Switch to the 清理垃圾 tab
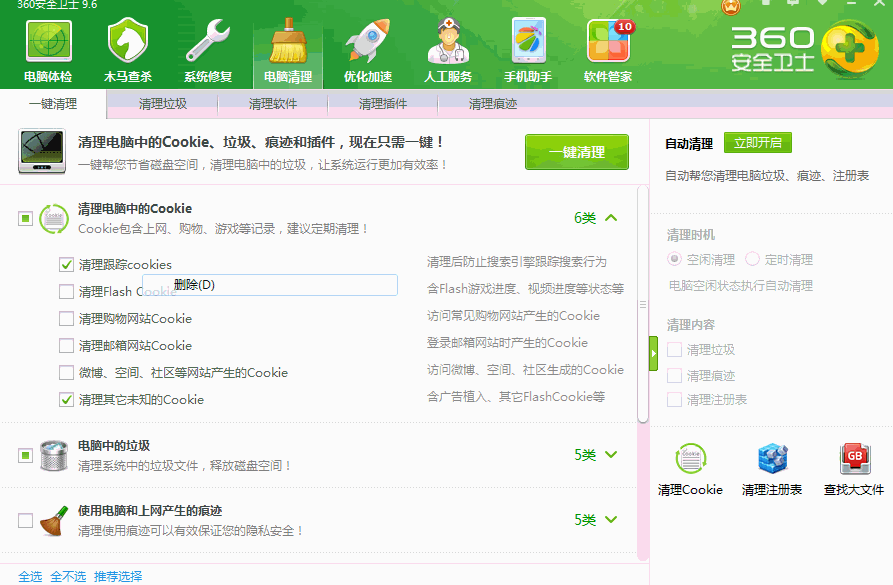The width and height of the screenshot is (893, 585). coord(163,104)
